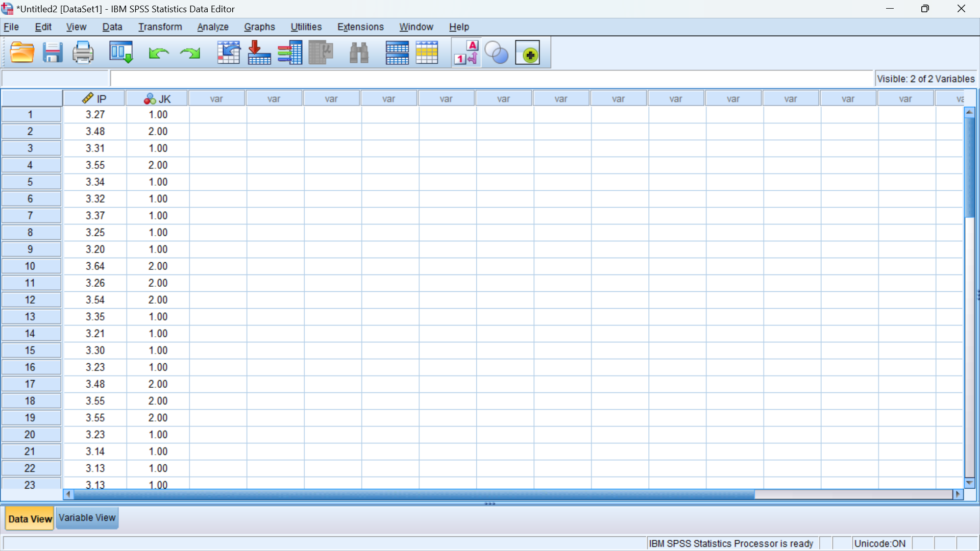Click the Show All Variables plus icon
The image size is (980, 551).
tap(528, 53)
